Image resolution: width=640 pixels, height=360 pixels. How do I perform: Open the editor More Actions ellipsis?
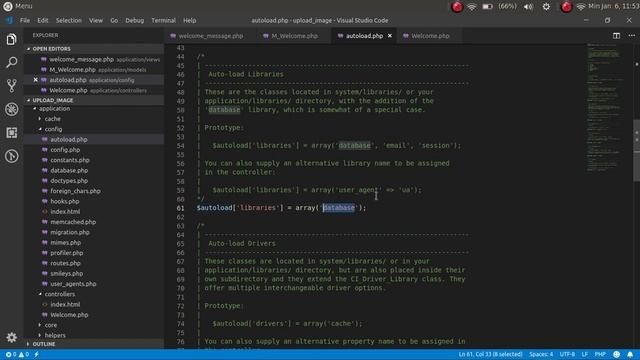pyautogui.click(x=631, y=36)
